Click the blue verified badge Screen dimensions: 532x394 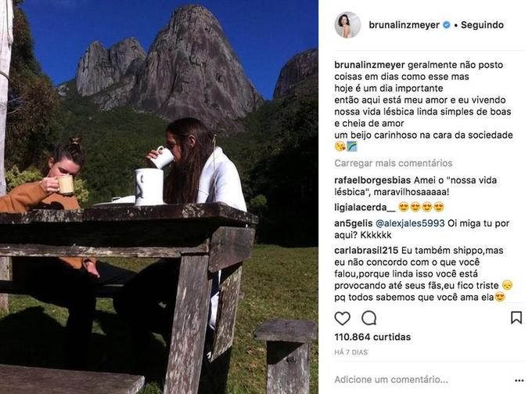coord(447,25)
